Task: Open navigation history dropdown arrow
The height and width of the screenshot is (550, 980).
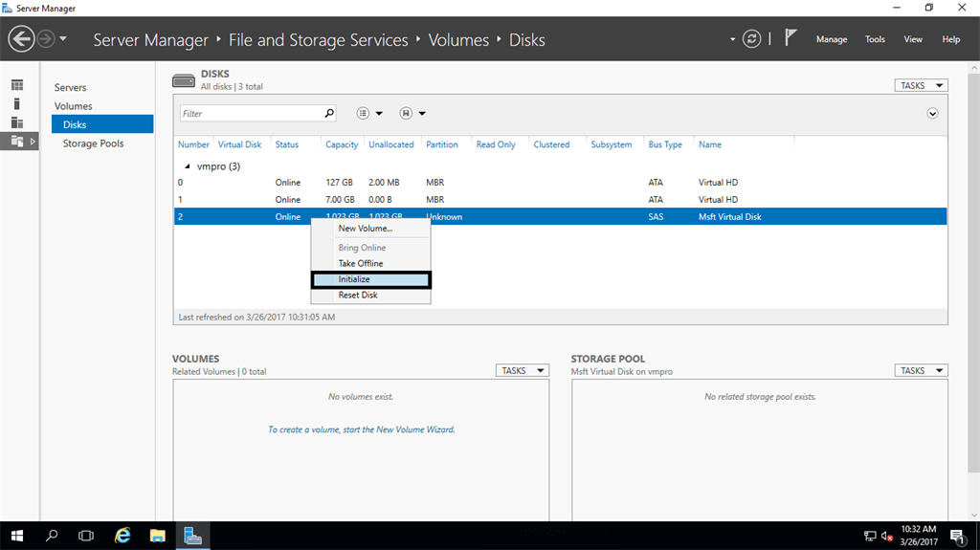Action: click(x=63, y=39)
